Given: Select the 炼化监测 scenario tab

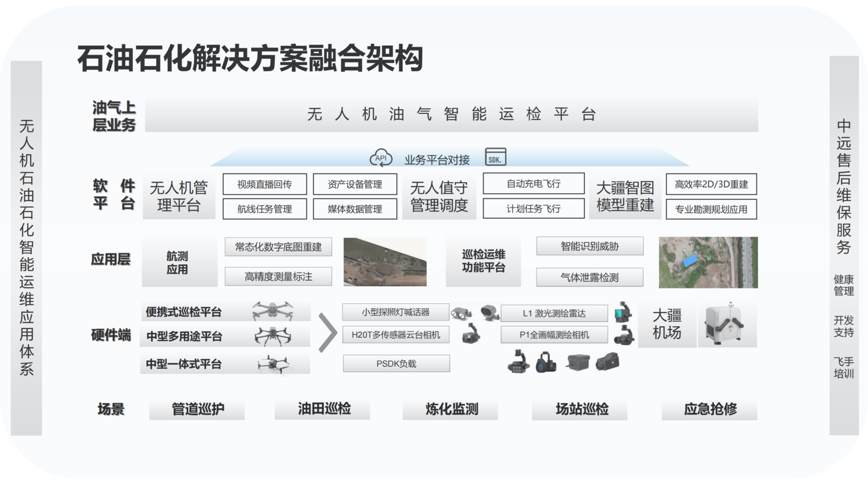Looking at the screenshot, I should click(x=451, y=409).
